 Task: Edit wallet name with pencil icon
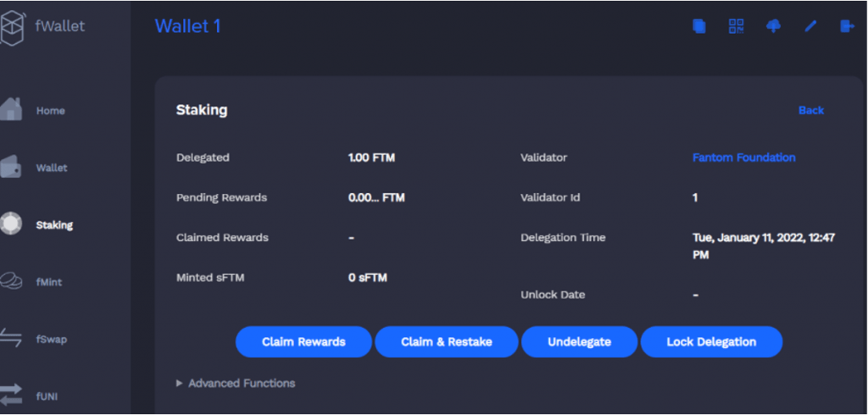(810, 26)
